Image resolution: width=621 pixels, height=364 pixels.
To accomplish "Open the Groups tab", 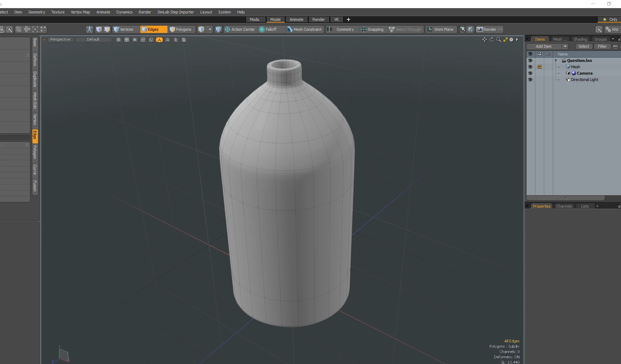I will click(600, 39).
